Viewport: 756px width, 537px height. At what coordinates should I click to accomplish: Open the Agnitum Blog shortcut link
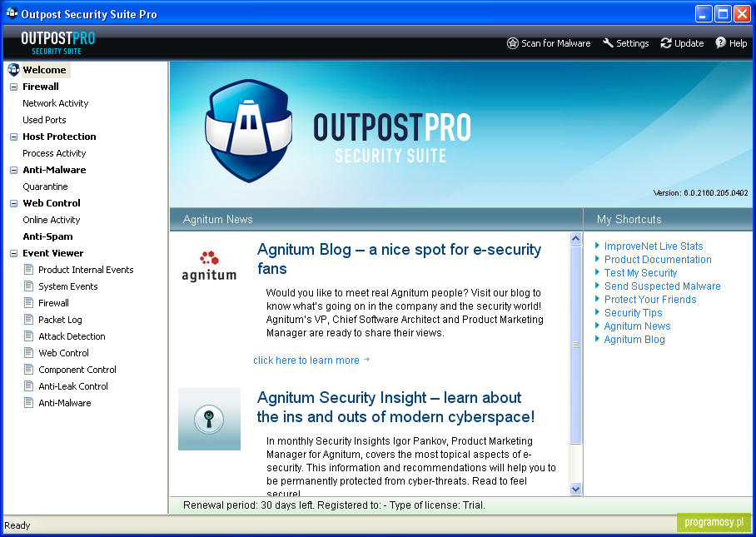(x=634, y=340)
